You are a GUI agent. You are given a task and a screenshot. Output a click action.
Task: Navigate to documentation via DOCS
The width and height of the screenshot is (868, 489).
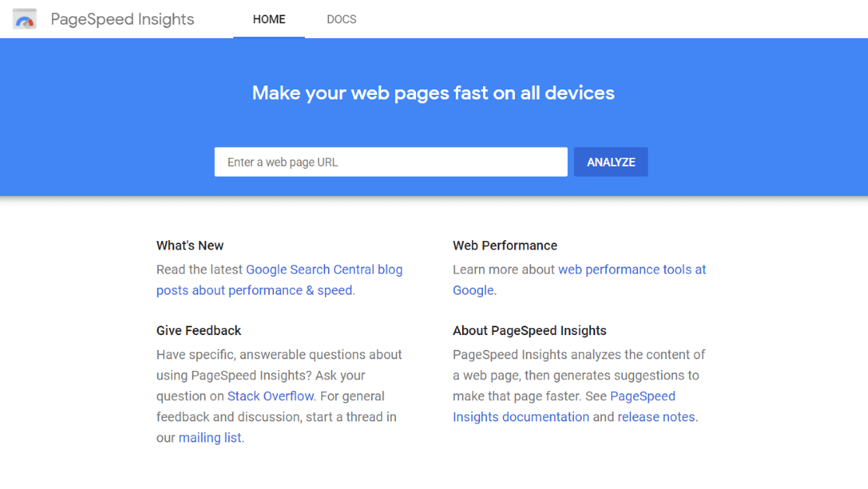click(341, 19)
